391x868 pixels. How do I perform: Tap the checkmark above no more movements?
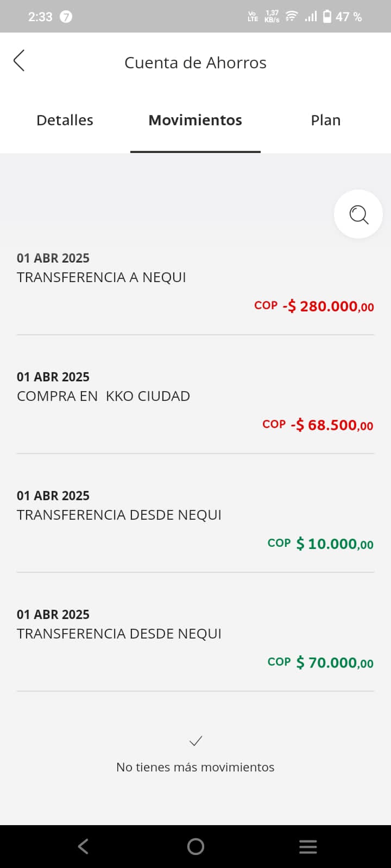coord(195,741)
